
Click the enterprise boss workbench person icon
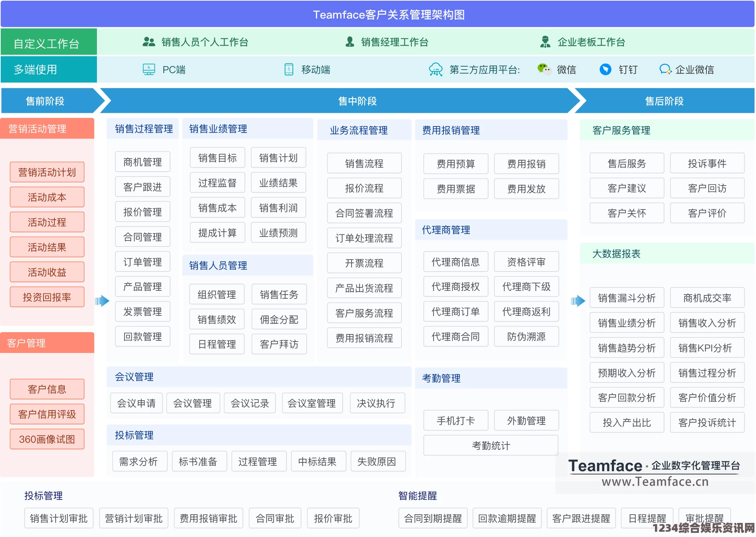coord(545,42)
